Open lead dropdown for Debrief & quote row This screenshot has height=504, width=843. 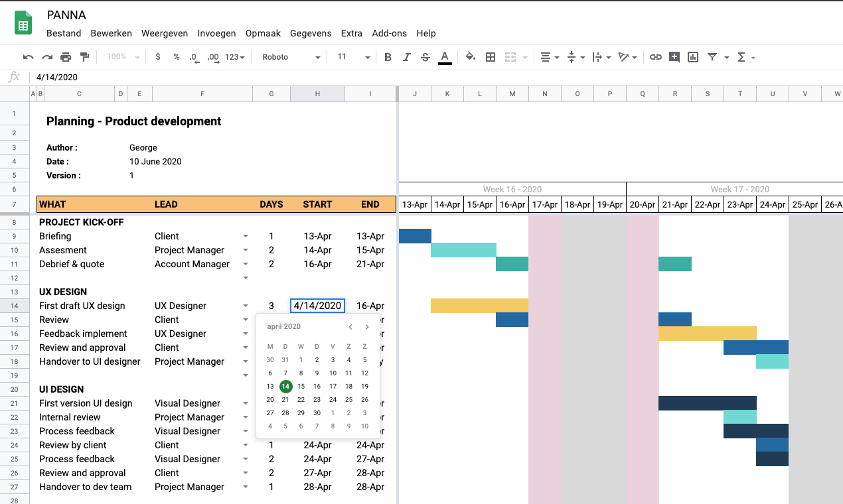click(246, 265)
